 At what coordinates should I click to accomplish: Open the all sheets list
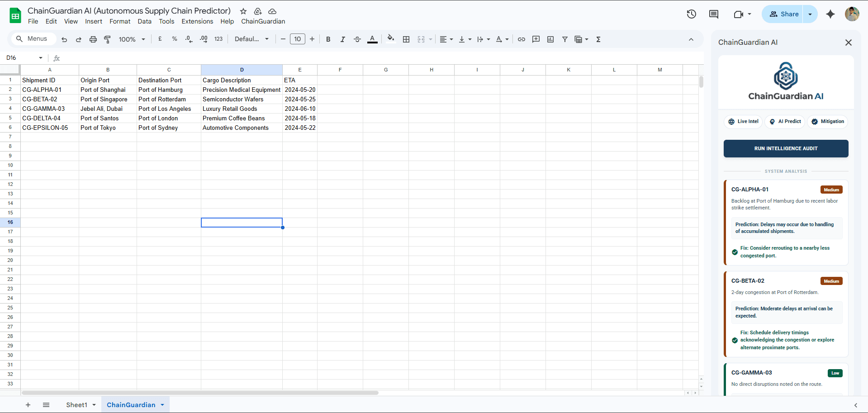(46, 405)
